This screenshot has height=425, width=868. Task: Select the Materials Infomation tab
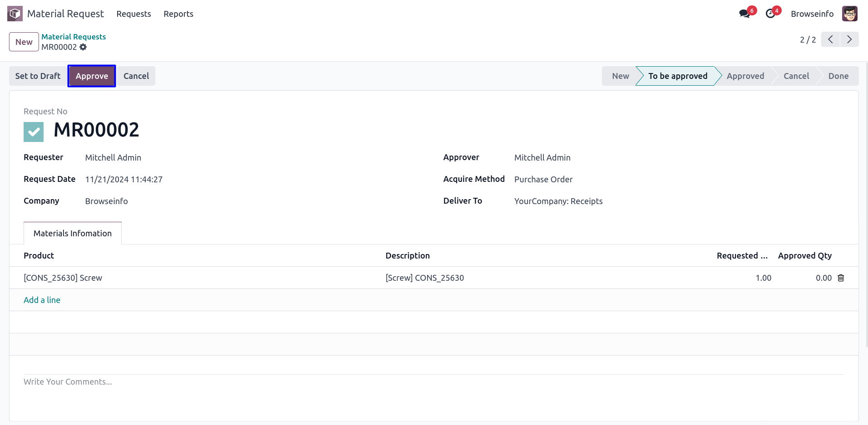pos(73,233)
